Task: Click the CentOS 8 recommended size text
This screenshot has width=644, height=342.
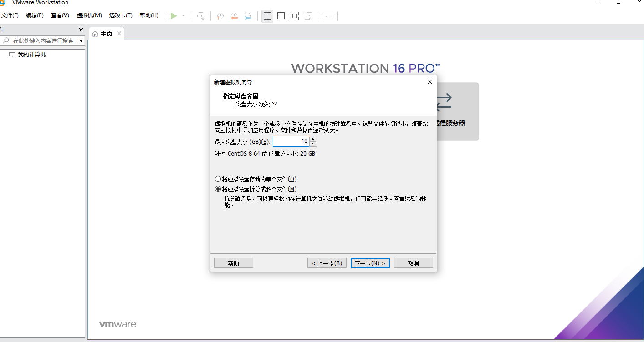Action: [x=265, y=154]
